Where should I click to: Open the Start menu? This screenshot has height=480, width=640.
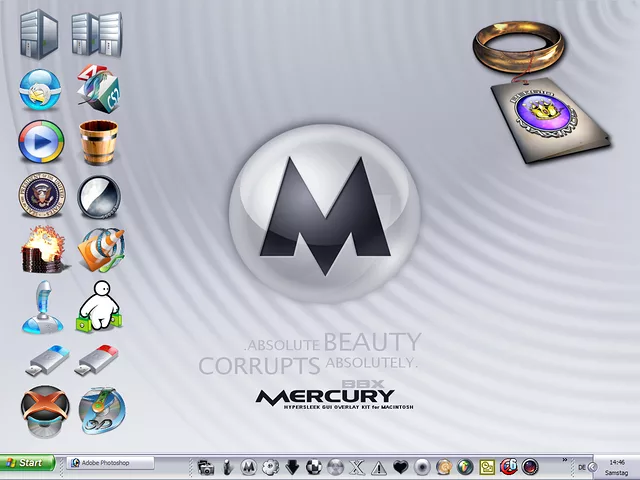click(25, 463)
